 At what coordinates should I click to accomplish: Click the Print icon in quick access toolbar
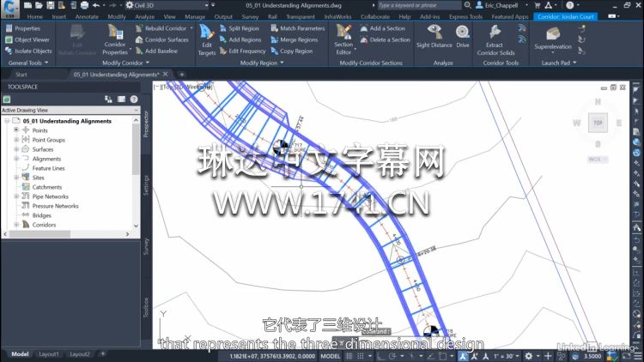pos(85,5)
